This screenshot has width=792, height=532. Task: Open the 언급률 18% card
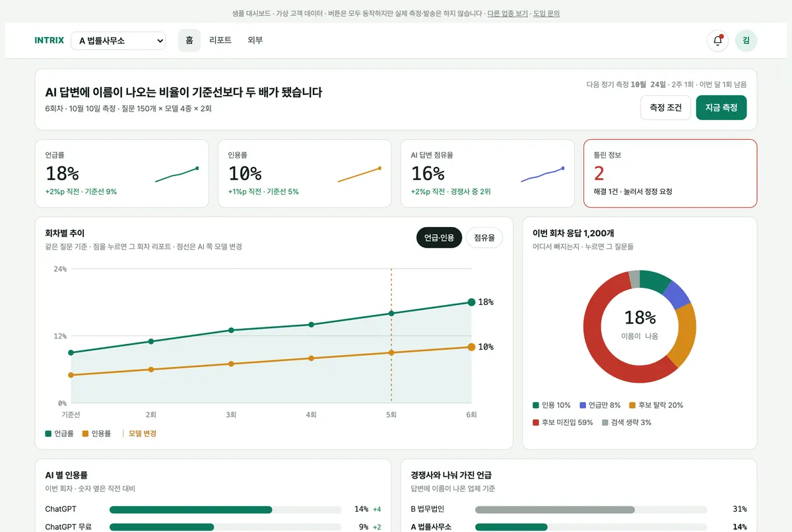tap(122, 174)
